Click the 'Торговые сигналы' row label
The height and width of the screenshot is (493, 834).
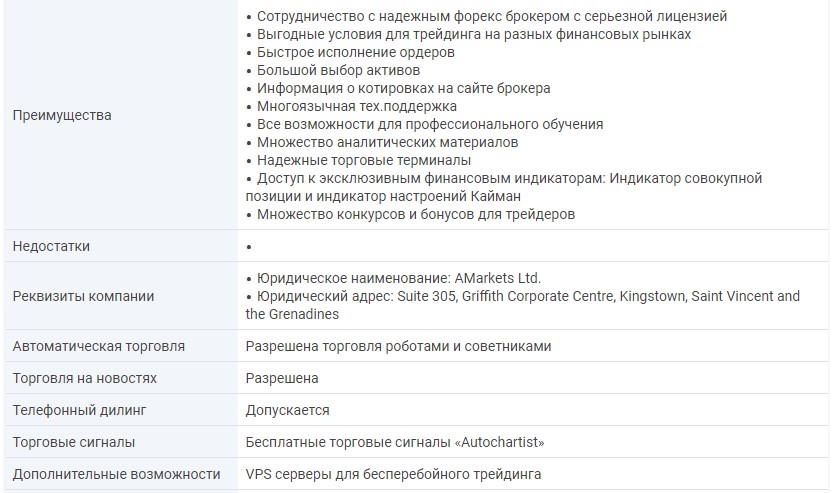[x=73, y=442]
